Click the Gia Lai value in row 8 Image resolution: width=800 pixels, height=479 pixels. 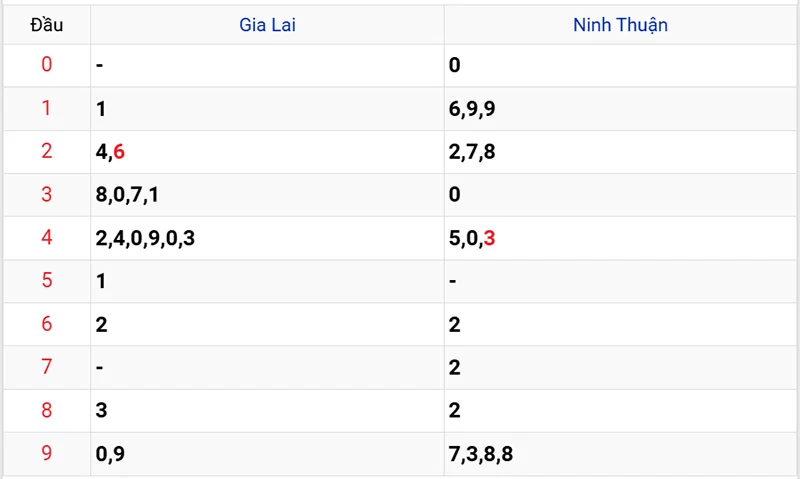tap(101, 411)
